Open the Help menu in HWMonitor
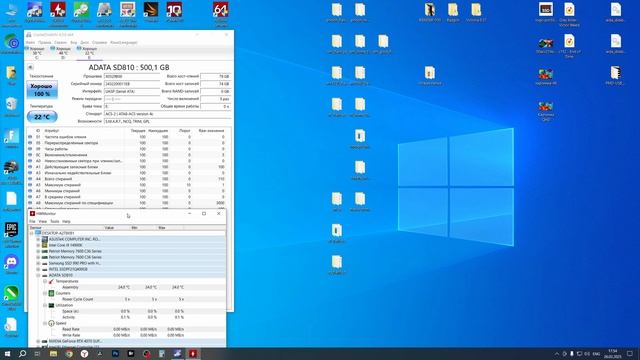The height and width of the screenshot is (360, 640). pos(67,221)
